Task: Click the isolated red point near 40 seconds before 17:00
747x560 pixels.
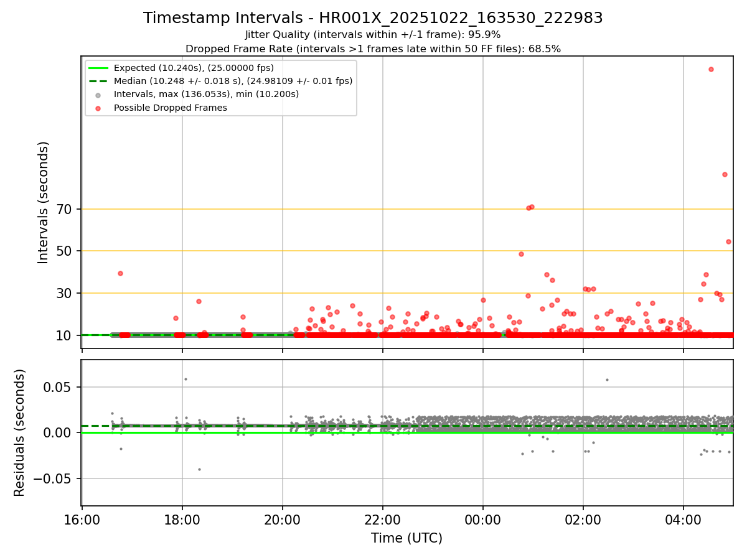Action: click(120, 273)
